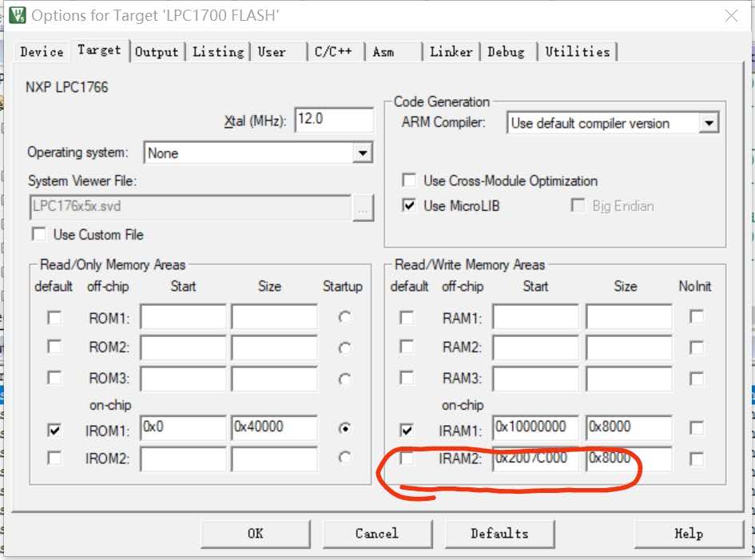Open the Debug tab
The image size is (755, 560).
(506, 51)
